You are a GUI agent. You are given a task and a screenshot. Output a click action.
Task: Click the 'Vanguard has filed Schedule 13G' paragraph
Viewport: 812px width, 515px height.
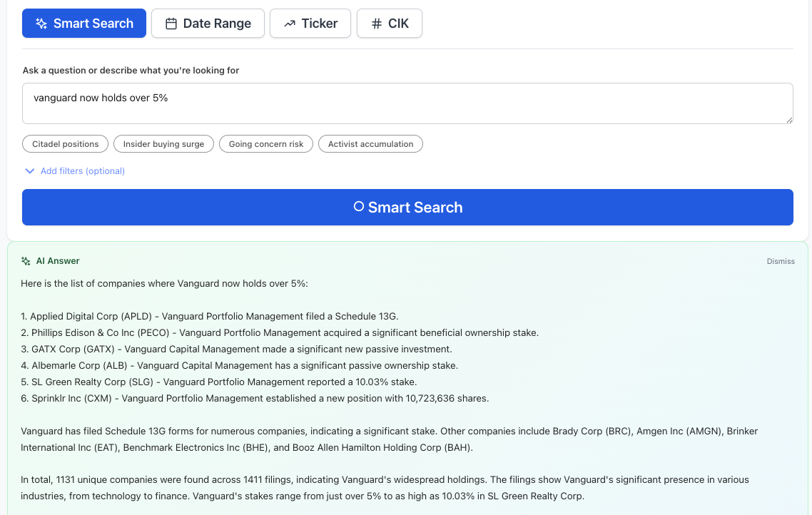[390, 439]
